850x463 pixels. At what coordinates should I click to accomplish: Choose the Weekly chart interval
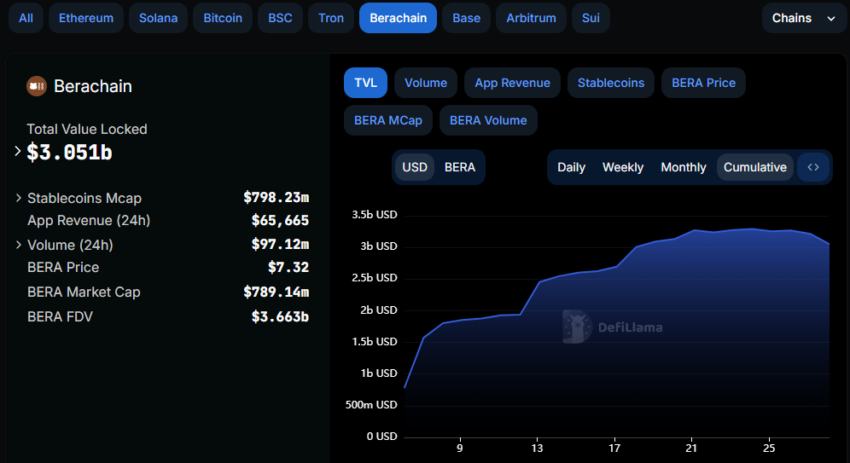tap(623, 167)
